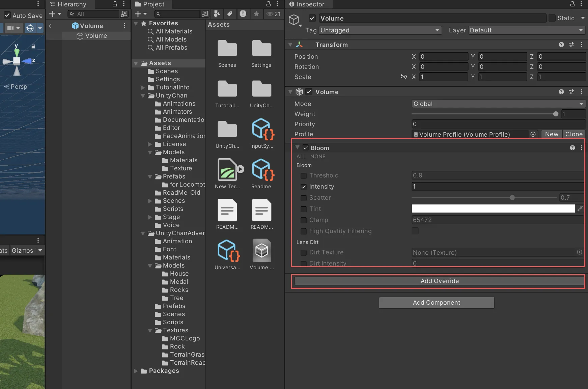The width and height of the screenshot is (588, 389).
Task: Click the Priority input field
Action: pos(498,124)
